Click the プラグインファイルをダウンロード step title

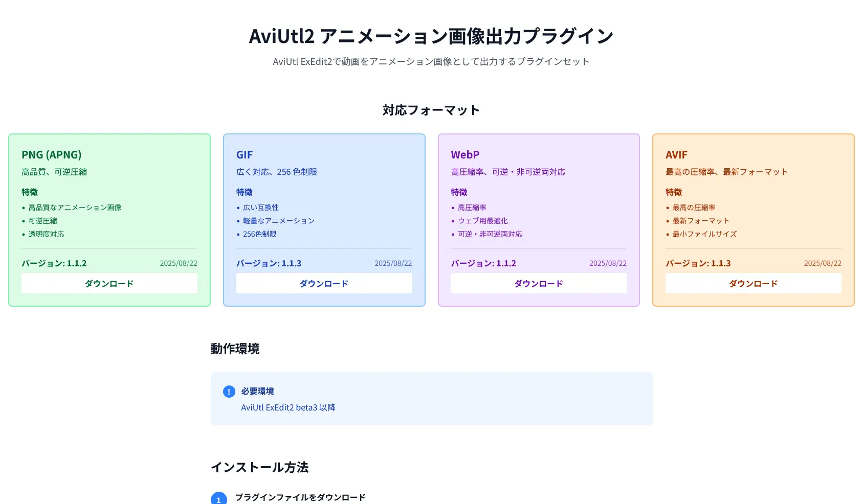pos(300,497)
